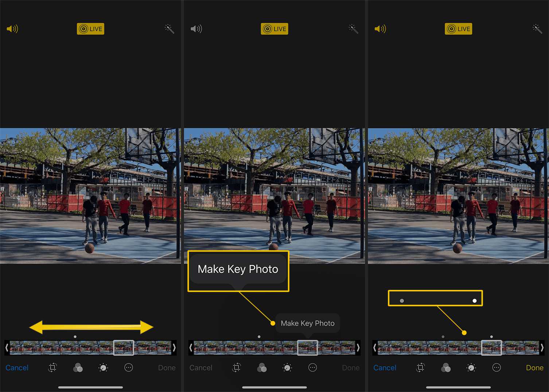
Task: Tap basketball court photo in middle screen
Action: coord(274,196)
